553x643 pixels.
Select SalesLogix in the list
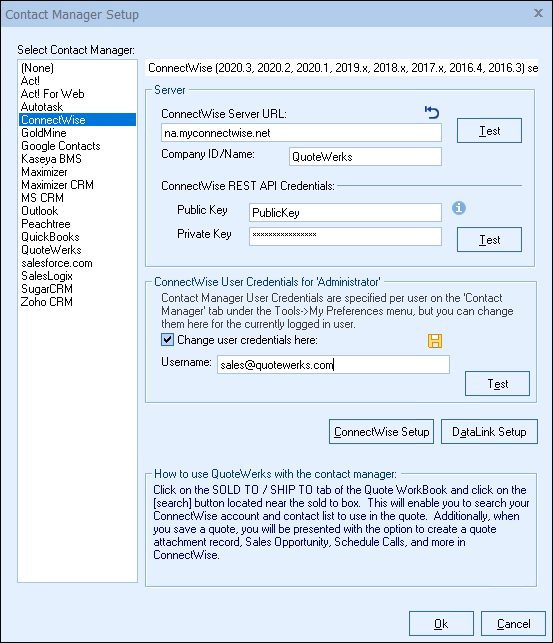(77, 276)
